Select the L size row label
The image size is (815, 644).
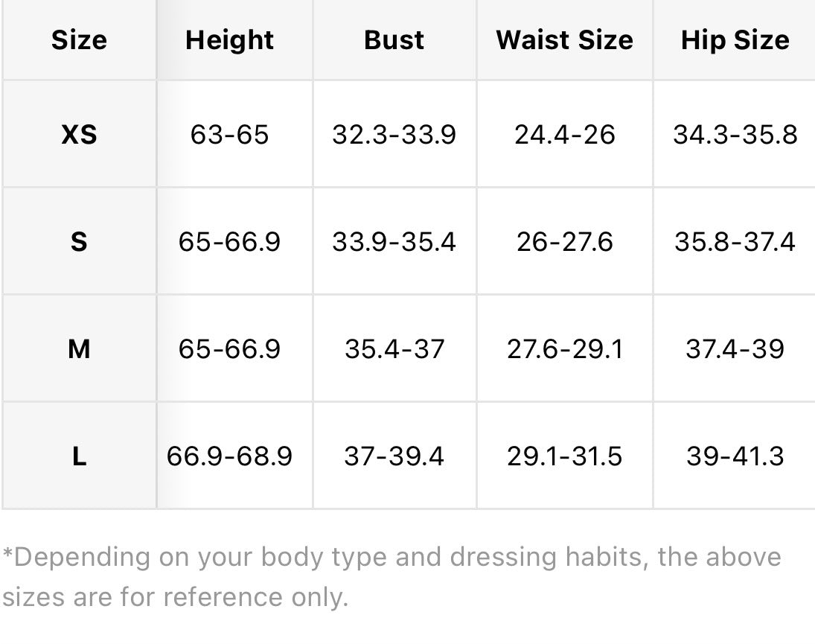[79, 456]
